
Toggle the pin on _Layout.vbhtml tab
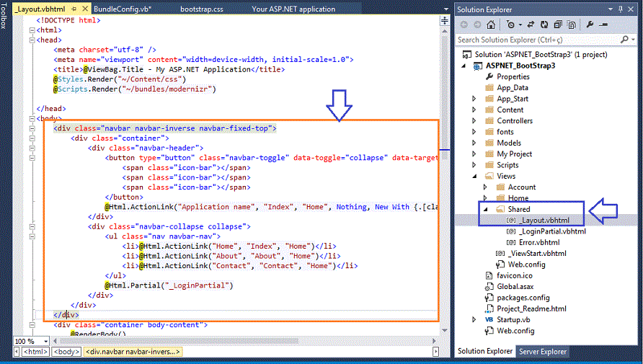click(x=74, y=9)
